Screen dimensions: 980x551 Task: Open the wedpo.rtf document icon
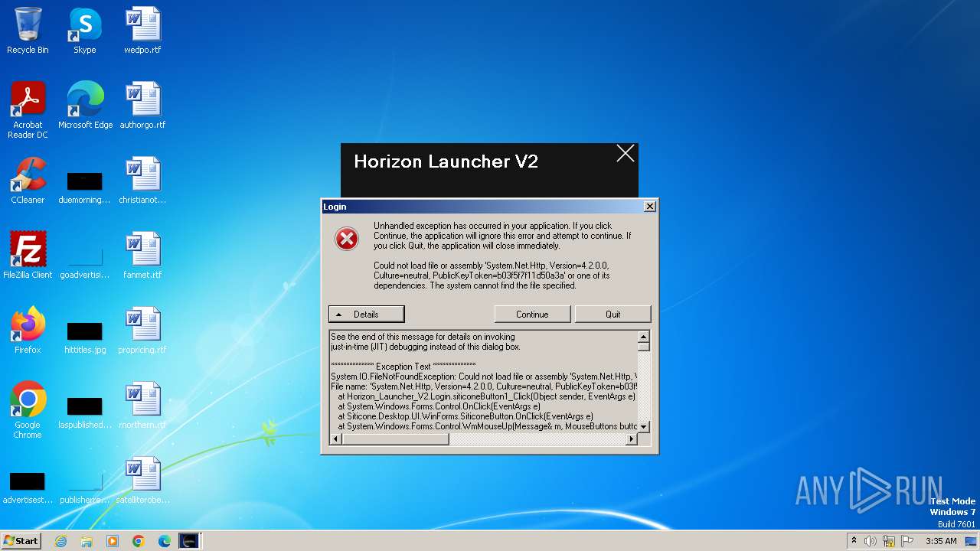(142, 31)
